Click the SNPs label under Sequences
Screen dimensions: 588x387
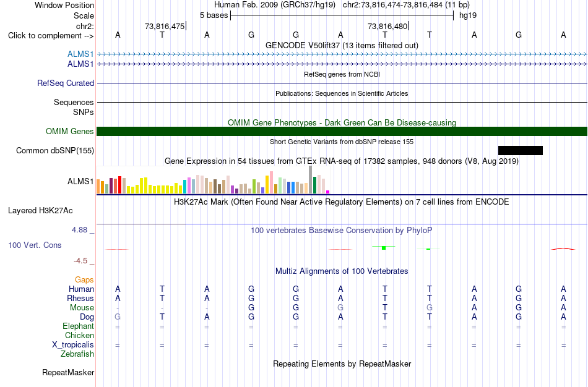coord(84,112)
